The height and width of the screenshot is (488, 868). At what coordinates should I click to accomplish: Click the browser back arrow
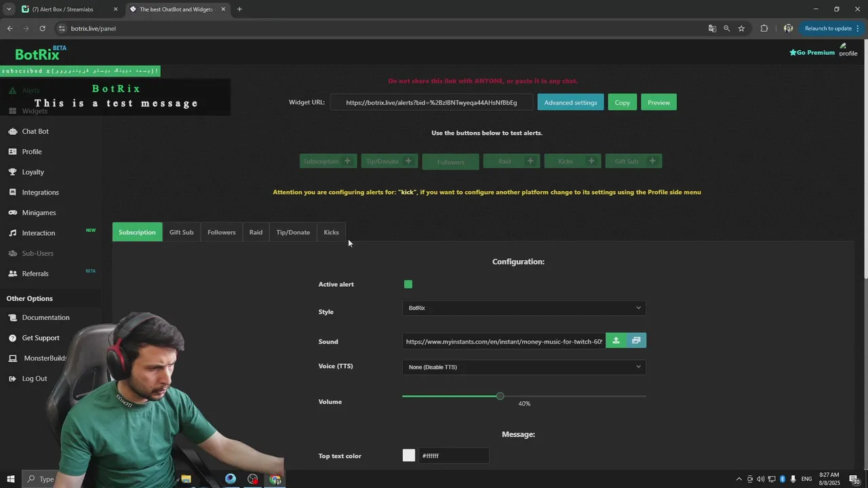[9, 28]
